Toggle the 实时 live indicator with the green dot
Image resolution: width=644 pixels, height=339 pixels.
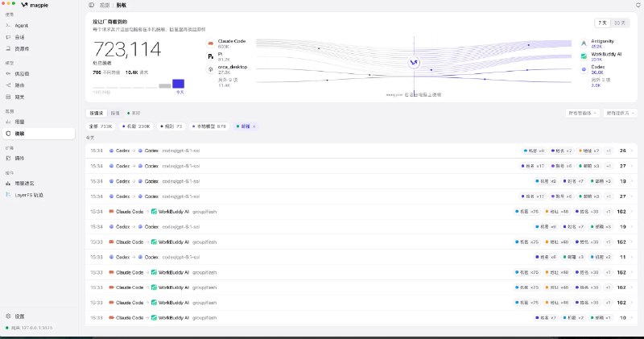134,113
